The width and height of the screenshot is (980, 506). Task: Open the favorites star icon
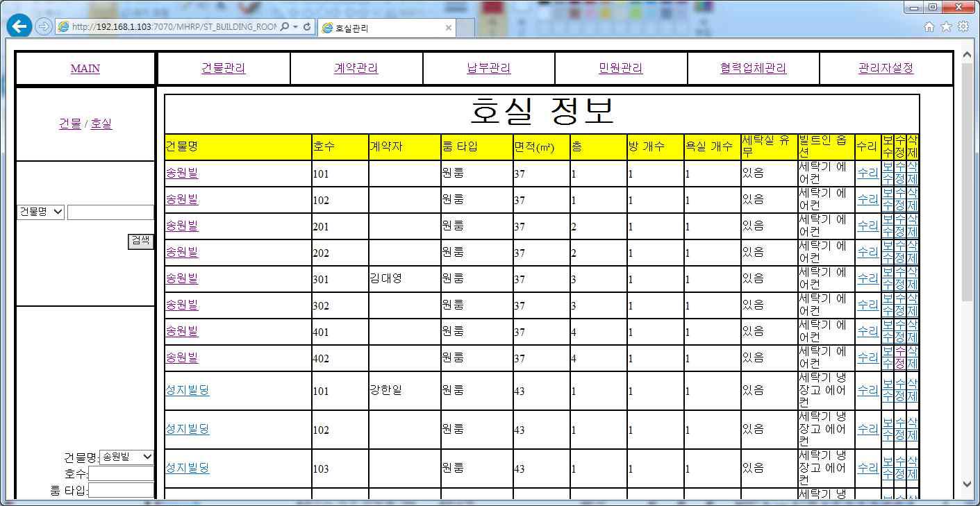[946, 26]
